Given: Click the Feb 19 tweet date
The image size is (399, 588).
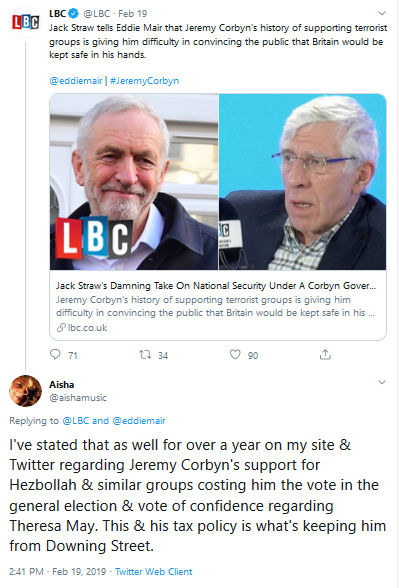Looking at the screenshot, I should point(132,14).
